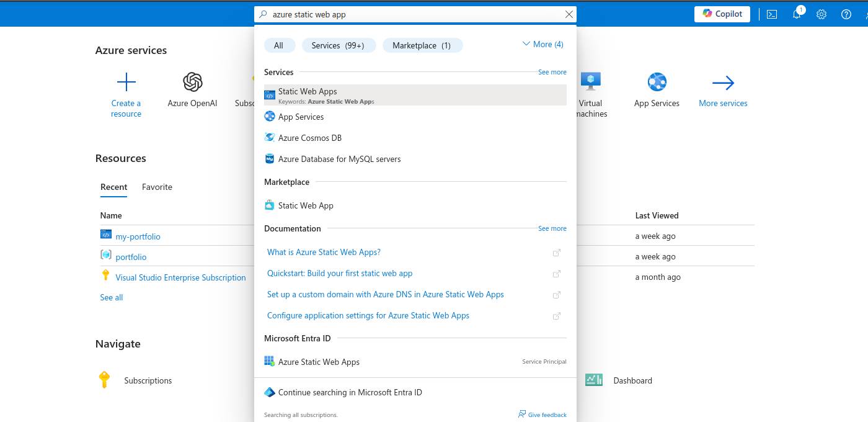Open Dashboard from Navigate section

pos(632,380)
